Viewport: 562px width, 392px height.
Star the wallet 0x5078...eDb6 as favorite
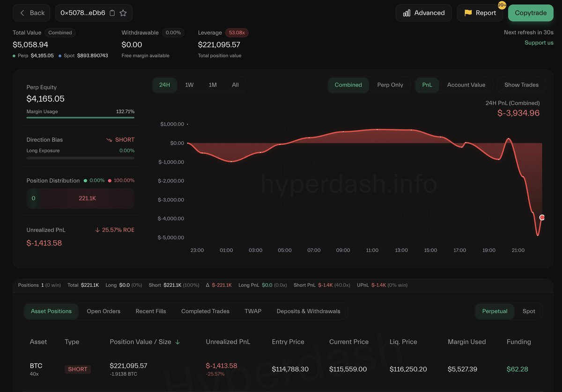[123, 13]
